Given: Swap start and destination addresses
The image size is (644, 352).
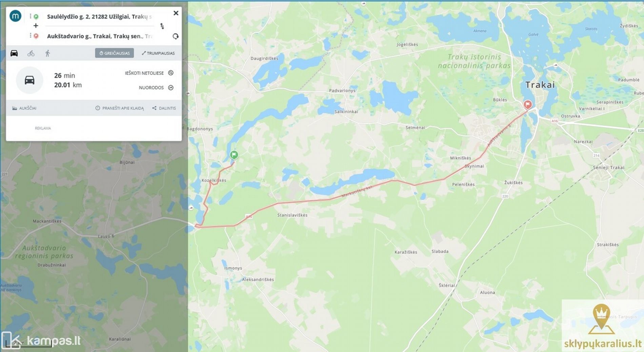Looking at the screenshot, I should 162,26.
